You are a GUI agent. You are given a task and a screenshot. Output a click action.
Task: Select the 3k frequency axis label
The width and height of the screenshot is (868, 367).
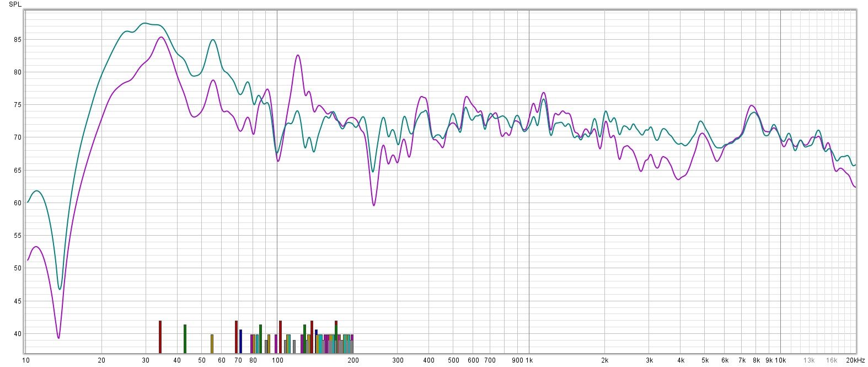point(649,360)
